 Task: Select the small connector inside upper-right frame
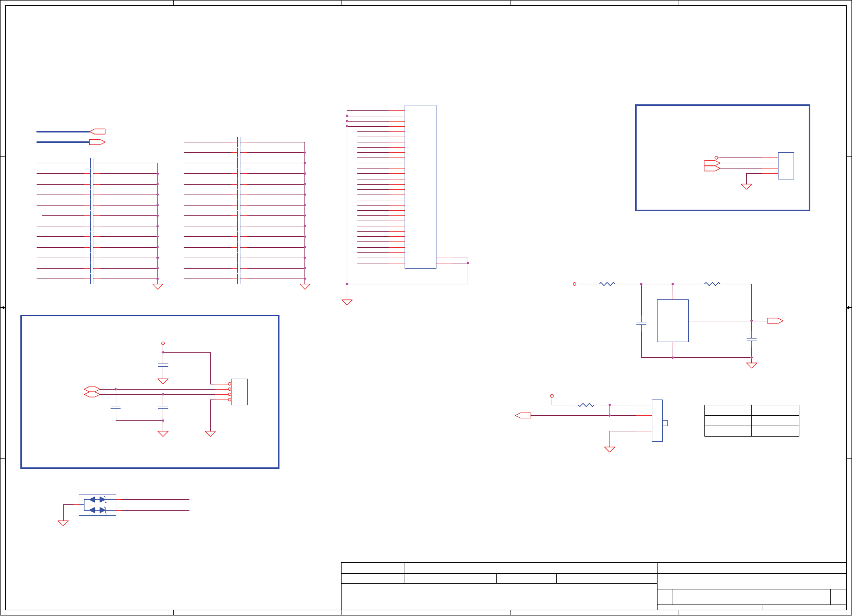point(786,166)
